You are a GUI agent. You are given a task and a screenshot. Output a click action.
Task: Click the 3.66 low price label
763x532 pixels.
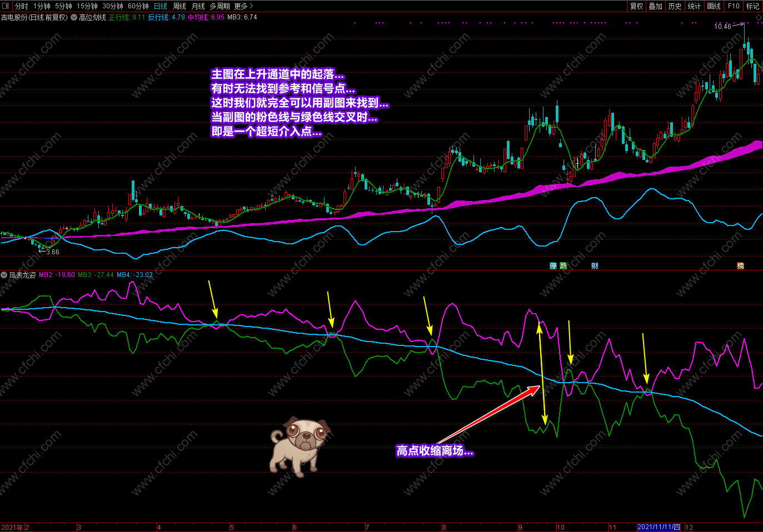coord(53,252)
